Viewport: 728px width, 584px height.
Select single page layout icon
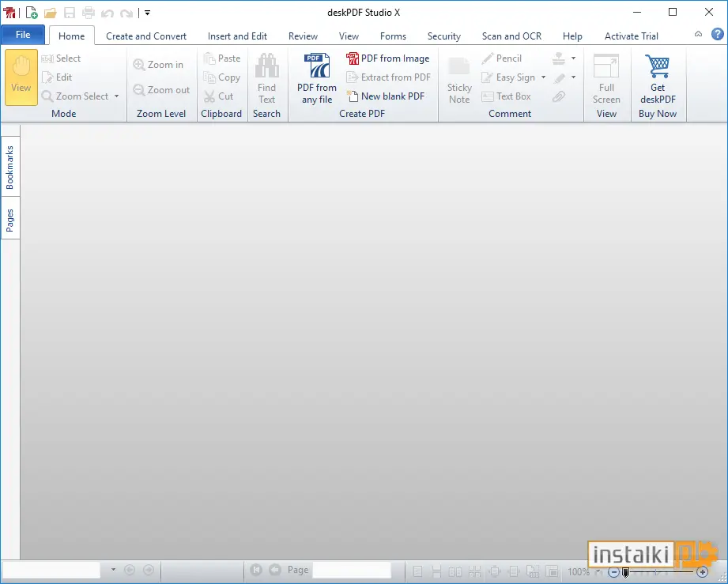tap(417, 571)
